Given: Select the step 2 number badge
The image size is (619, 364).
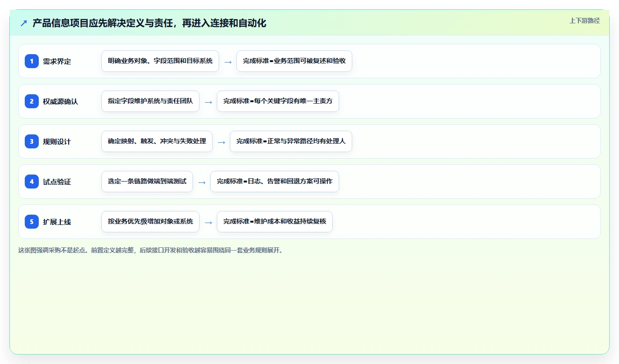Looking at the screenshot, I should (32, 101).
